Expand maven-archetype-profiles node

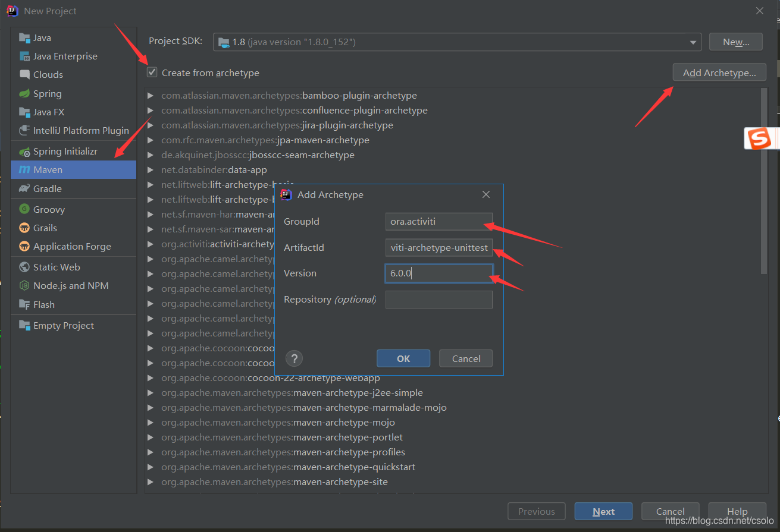coord(151,452)
